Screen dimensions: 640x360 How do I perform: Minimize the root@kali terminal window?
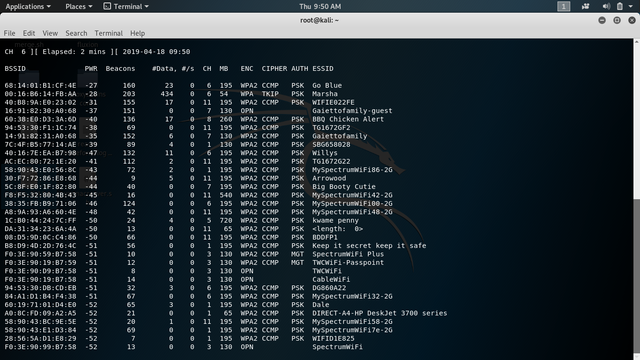[x=602, y=20]
